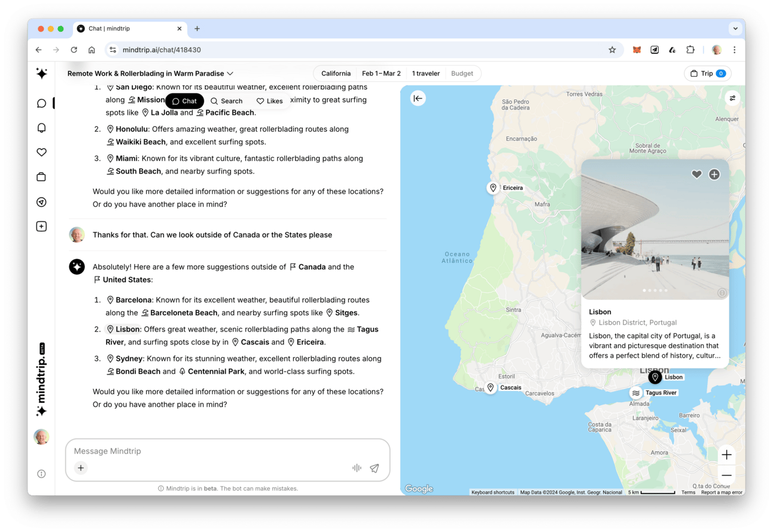The image size is (773, 532).
Task: Open the Centennial Park link
Action: coord(211,372)
